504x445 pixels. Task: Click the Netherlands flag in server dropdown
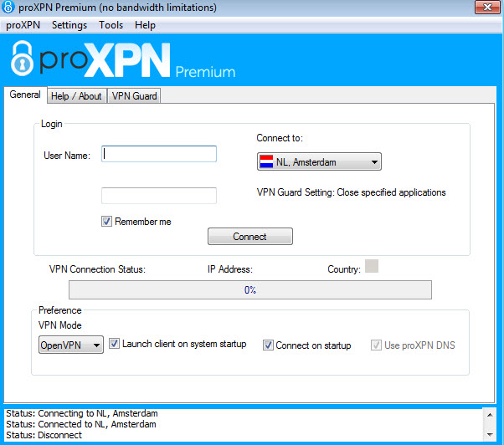(x=266, y=161)
